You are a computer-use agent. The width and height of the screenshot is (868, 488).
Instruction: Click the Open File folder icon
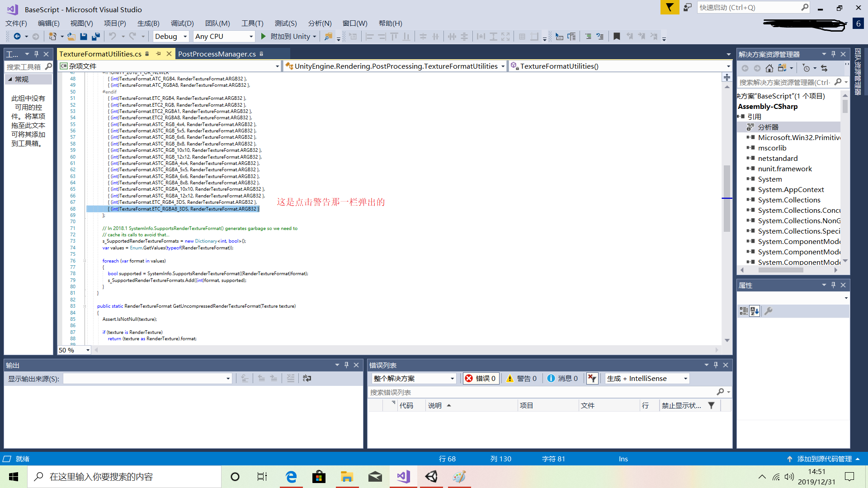[x=71, y=36]
